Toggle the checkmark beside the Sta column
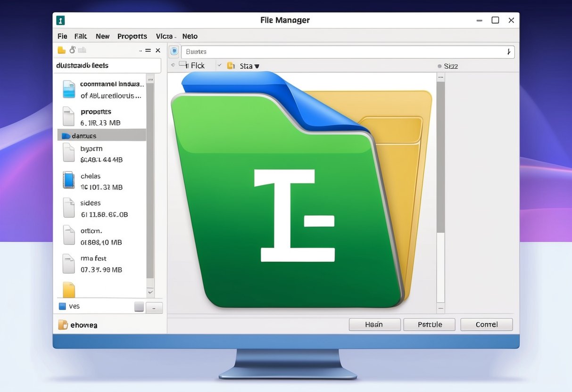The image size is (572, 392). 220,65
